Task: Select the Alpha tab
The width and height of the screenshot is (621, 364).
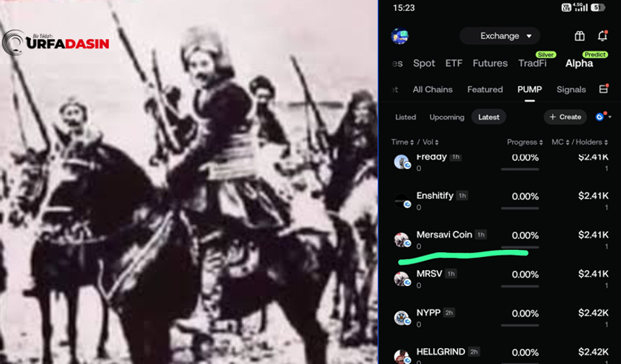Action: (x=579, y=64)
